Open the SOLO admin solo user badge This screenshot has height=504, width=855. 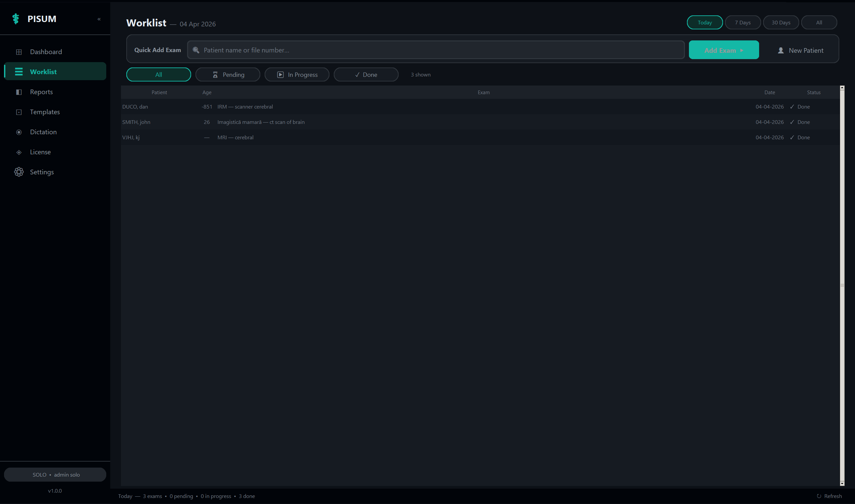(55, 475)
